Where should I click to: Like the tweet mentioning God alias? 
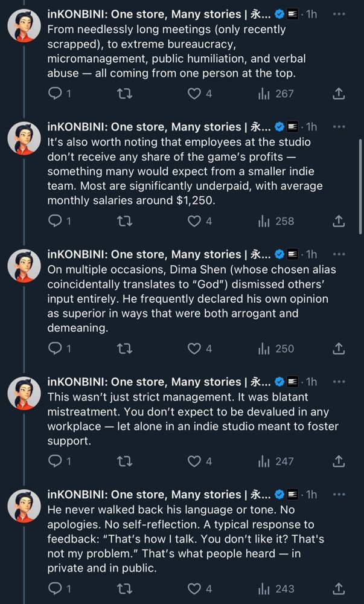point(194,349)
